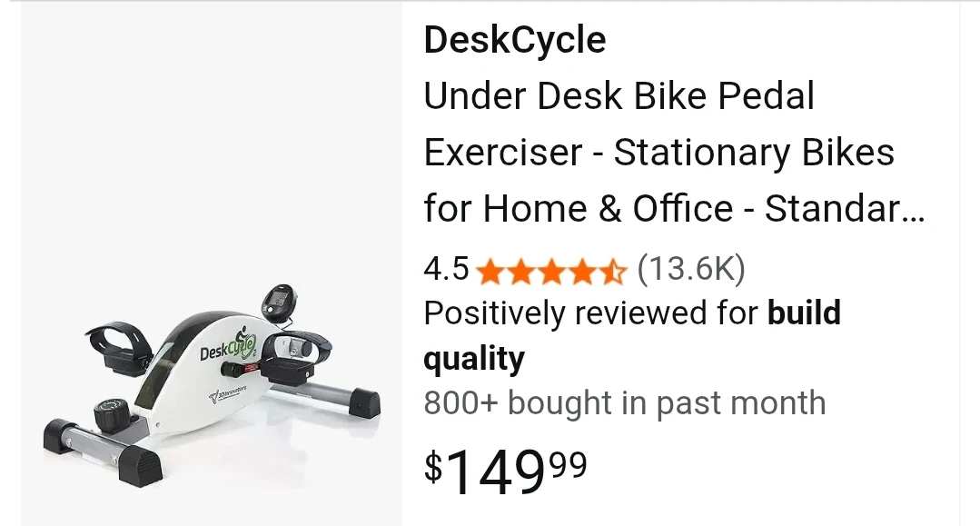Click the first orange rating star
Image resolution: width=980 pixels, height=526 pixels.
[x=490, y=272]
